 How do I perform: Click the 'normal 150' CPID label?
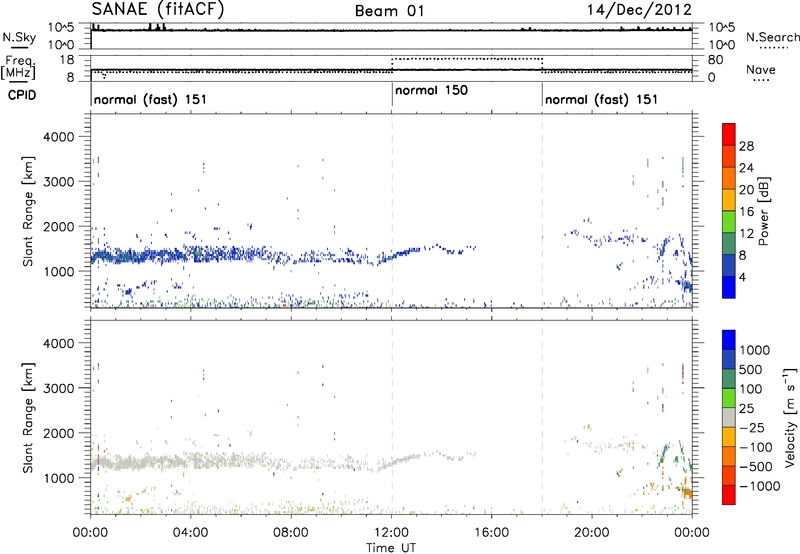(431, 90)
